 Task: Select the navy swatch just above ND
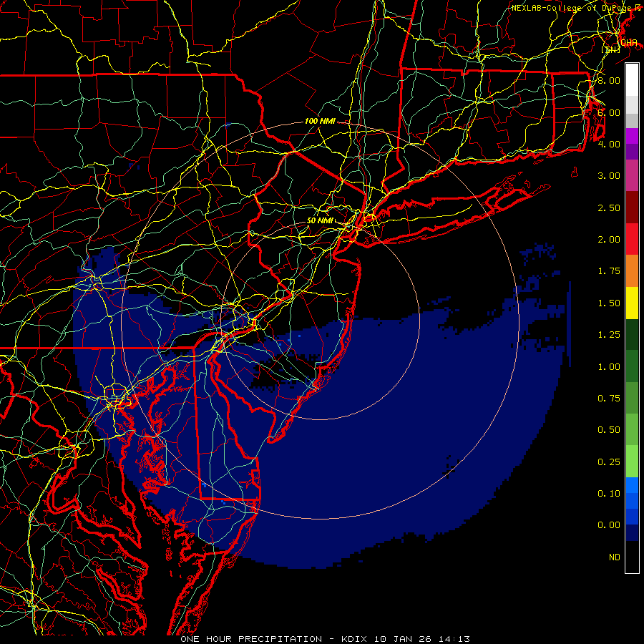click(632, 533)
